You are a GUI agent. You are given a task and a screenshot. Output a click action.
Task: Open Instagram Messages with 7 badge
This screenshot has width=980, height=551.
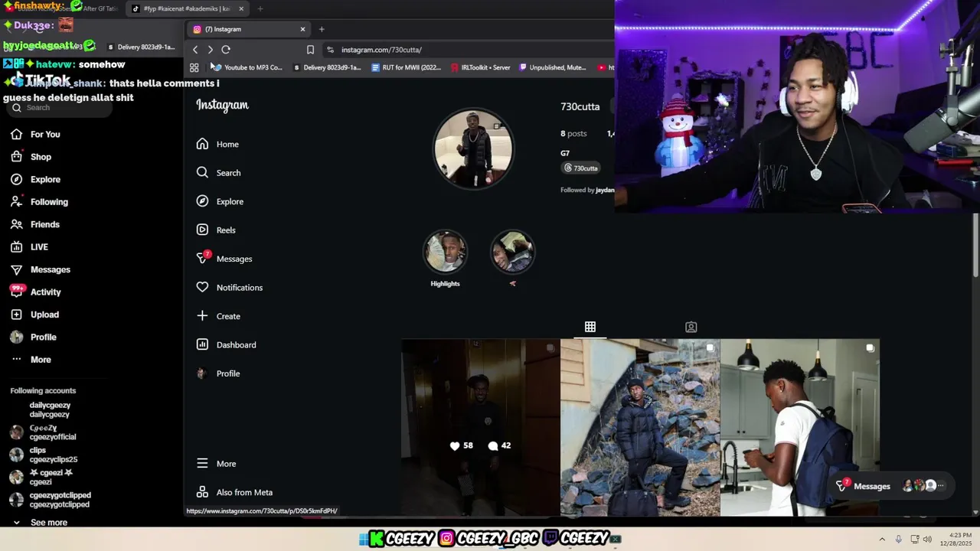(x=224, y=259)
